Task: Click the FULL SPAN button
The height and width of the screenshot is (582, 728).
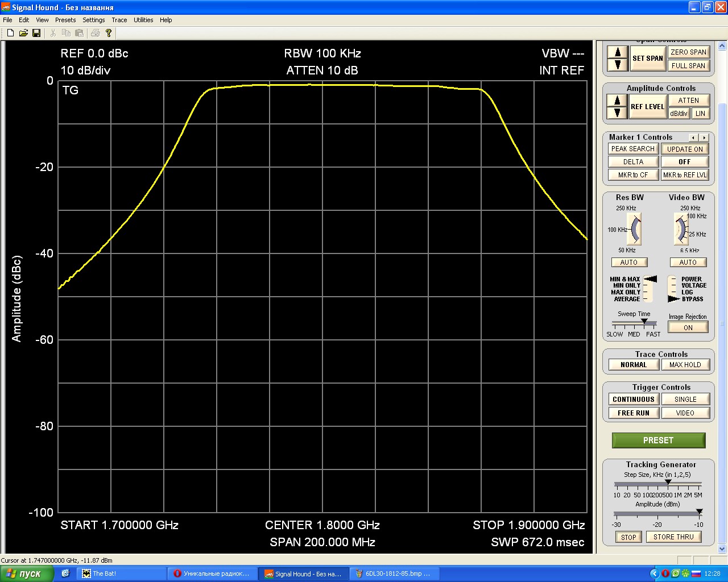Action: (688, 65)
